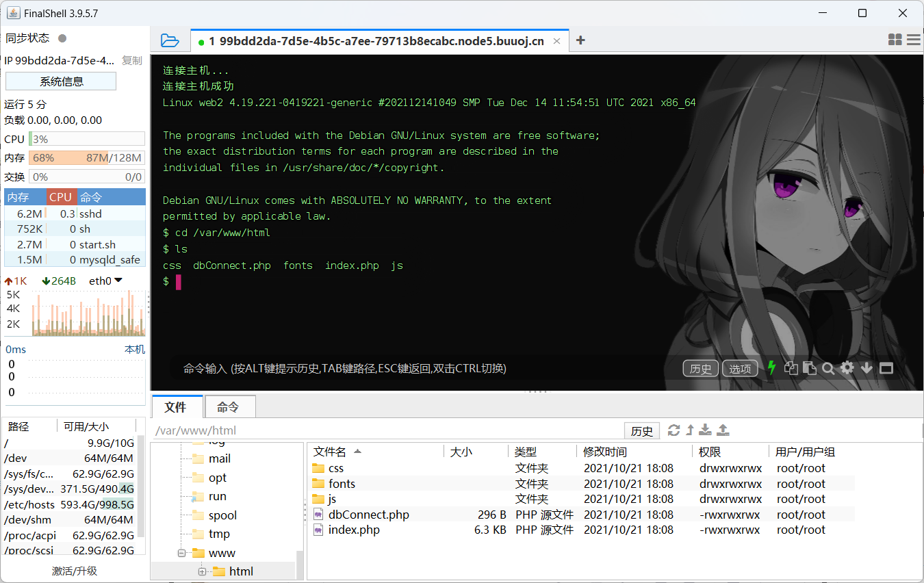
Task: Select the start.sh process row
Action: pos(75,244)
